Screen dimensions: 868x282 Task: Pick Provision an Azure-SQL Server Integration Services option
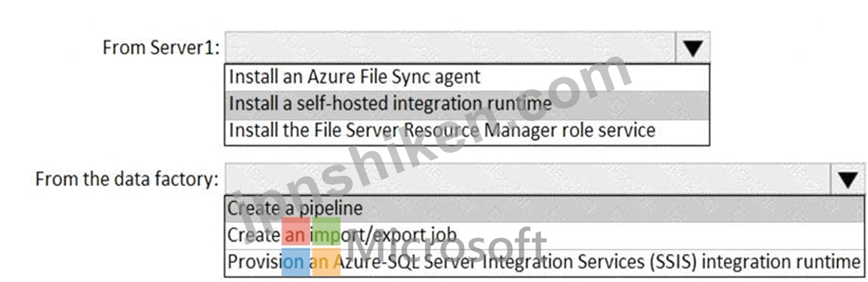[x=544, y=261]
